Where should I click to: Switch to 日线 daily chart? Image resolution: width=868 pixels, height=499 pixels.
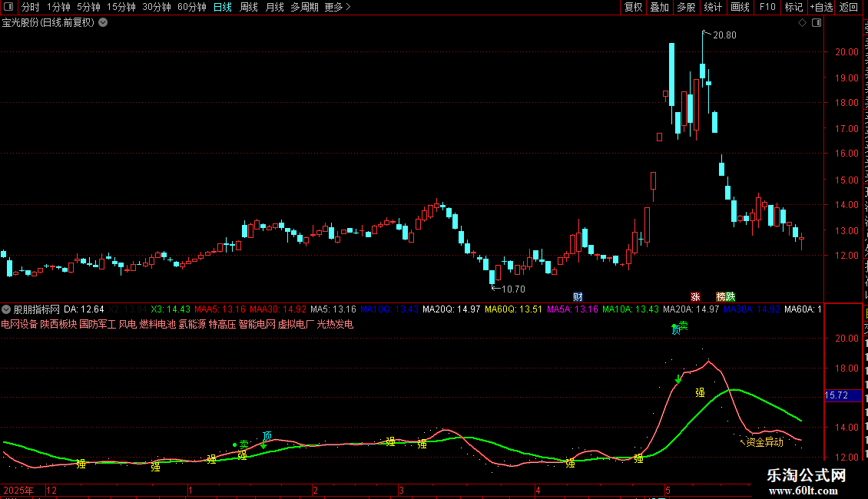pos(223,7)
